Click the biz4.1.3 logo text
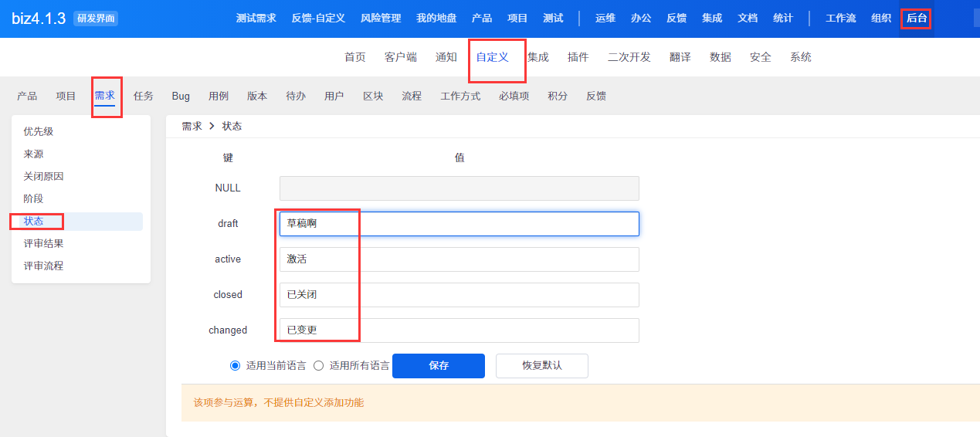This screenshot has width=980, height=437. [39, 19]
